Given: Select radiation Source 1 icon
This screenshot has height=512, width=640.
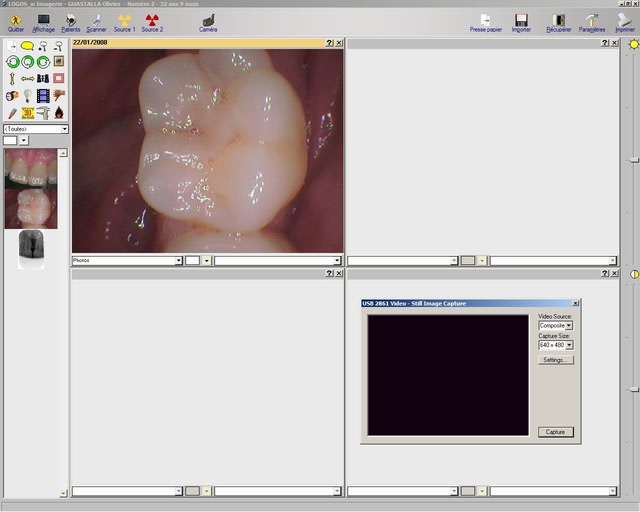Looking at the screenshot, I should (x=124, y=20).
